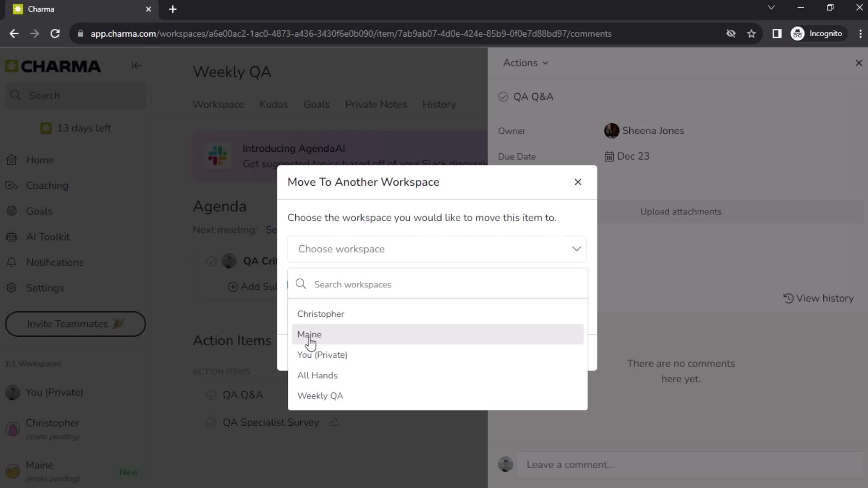The height and width of the screenshot is (488, 868).
Task: Toggle the QA Specialist Survey checkbox
Action: (x=210, y=422)
